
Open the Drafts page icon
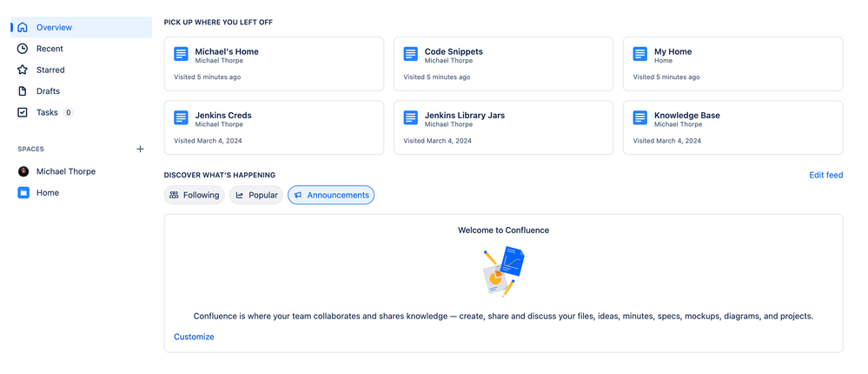23,90
